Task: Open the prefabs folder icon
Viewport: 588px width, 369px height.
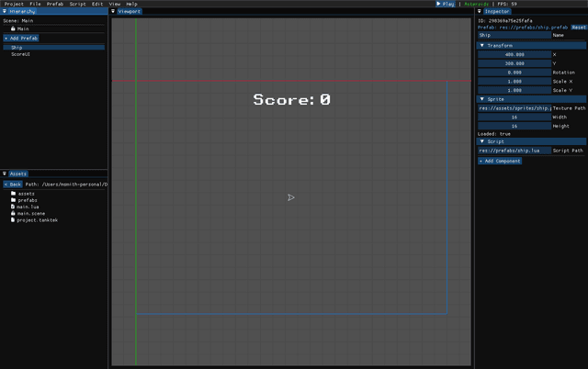Action: (x=13, y=200)
